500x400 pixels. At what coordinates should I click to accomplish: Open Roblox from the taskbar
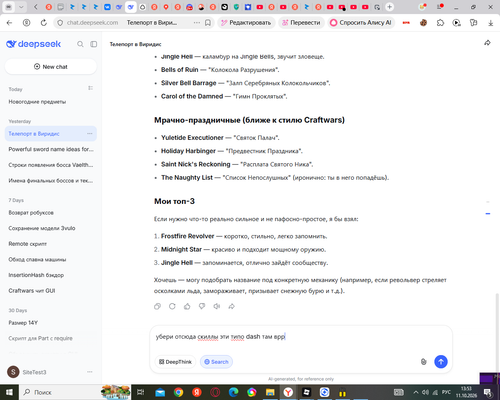pyautogui.click(x=307, y=392)
